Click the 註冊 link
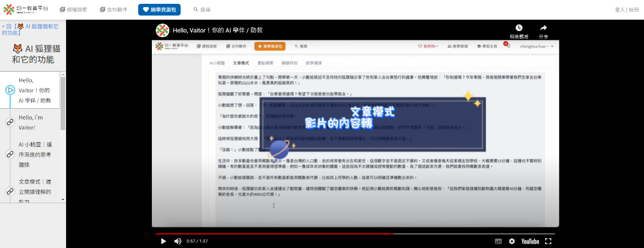Image resolution: width=644 pixels, height=248 pixels. (634, 9)
